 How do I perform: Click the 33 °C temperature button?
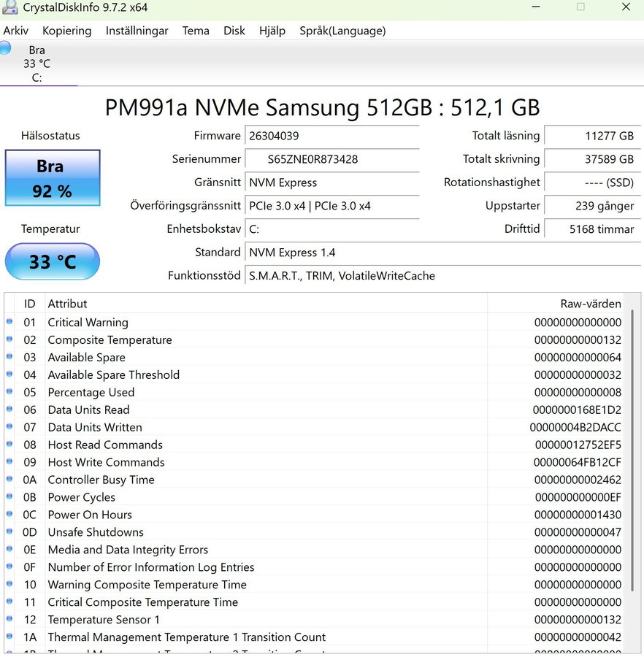53,261
